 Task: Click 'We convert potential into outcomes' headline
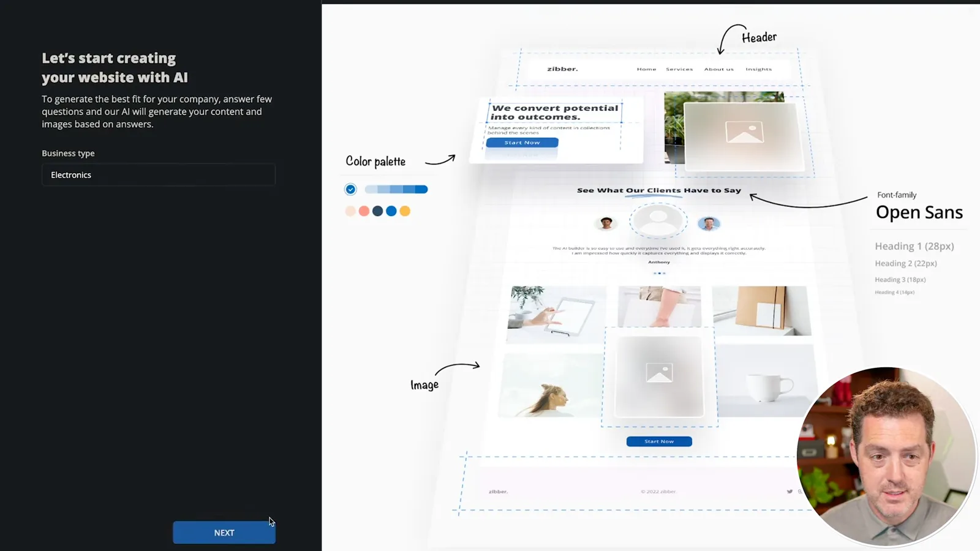(554, 112)
